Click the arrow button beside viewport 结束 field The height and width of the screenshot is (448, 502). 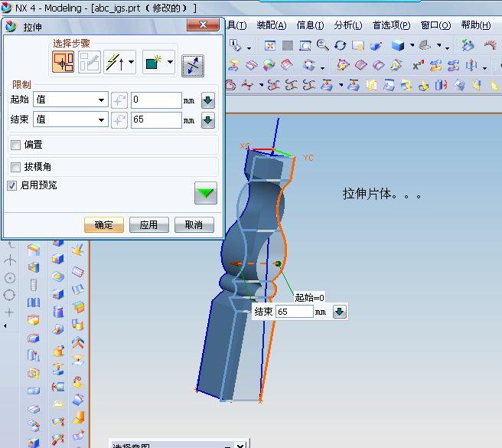click(339, 312)
